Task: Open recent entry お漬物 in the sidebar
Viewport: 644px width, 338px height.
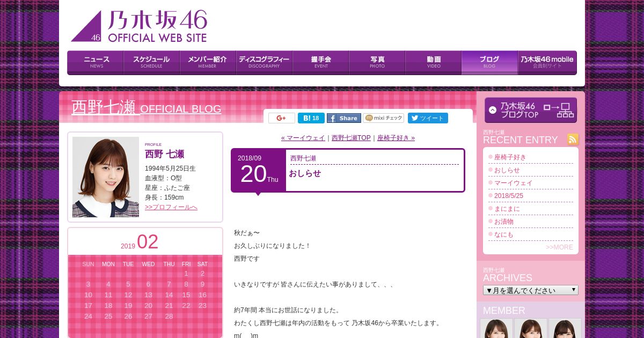Action: pyautogui.click(x=504, y=222)
